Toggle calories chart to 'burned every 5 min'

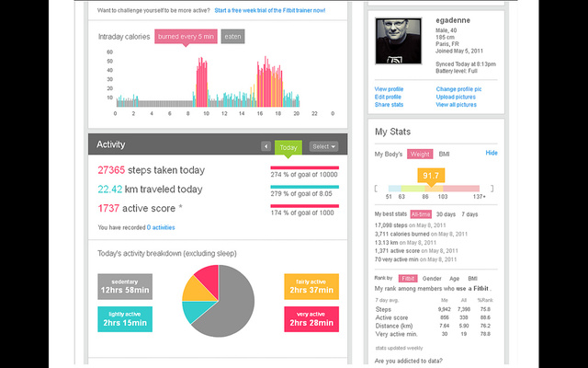pyautogui.click(x=187, y=37)
